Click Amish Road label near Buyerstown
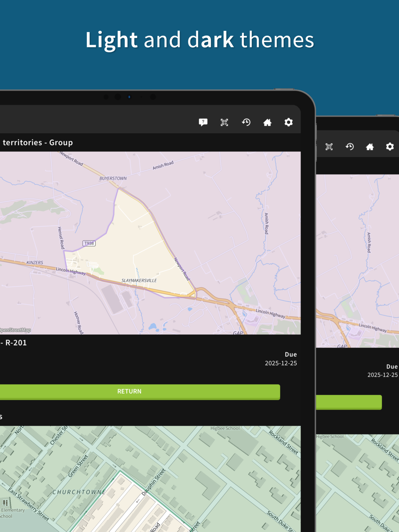Screen dimensions: 399x532 tap(163, 165)
